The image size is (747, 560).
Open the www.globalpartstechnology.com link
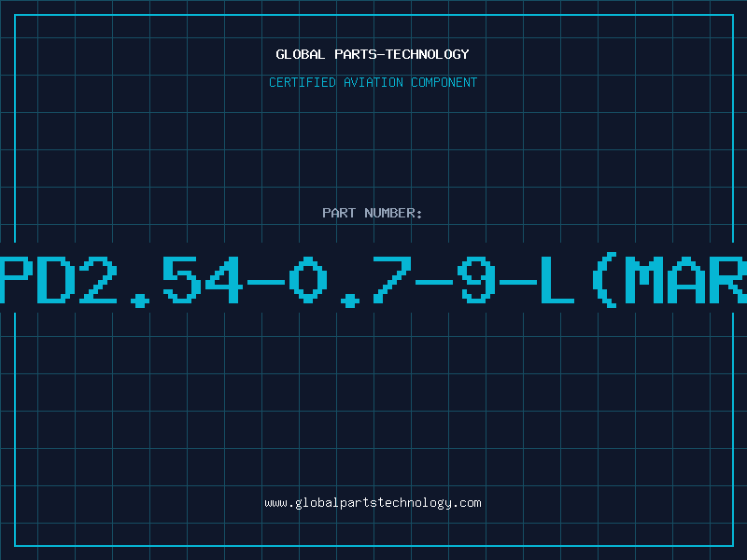click(x=373, y=503)
